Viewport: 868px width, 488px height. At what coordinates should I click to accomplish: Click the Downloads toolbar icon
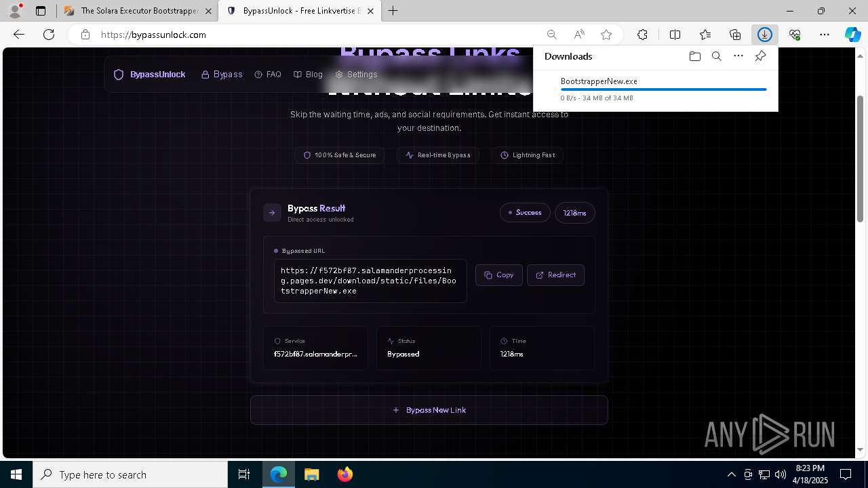[x=765, y=35]
